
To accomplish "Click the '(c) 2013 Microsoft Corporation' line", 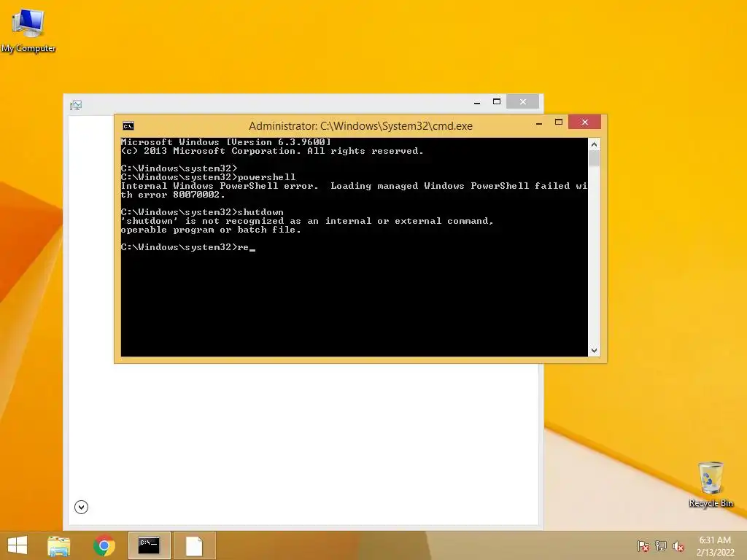I will tap(272, 151).
